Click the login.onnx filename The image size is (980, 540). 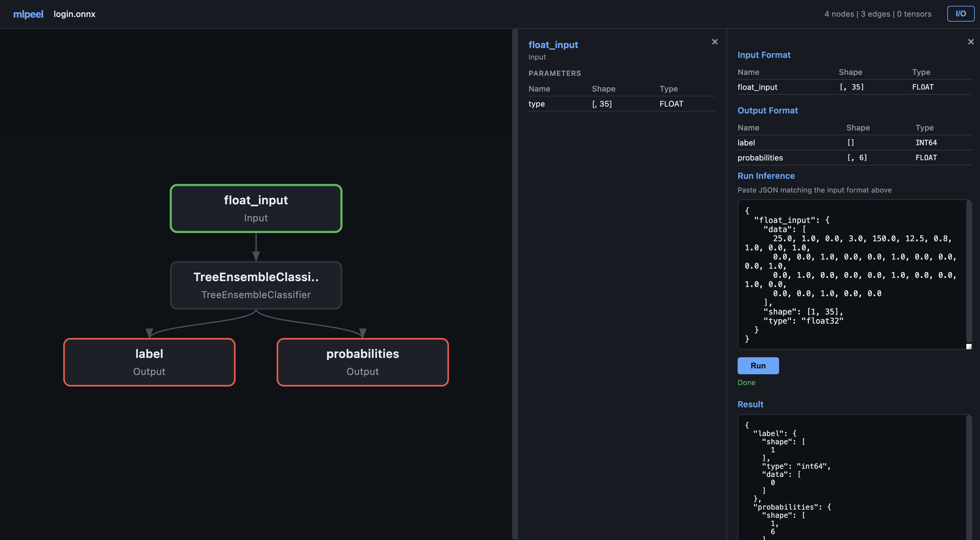click(74, 14)
